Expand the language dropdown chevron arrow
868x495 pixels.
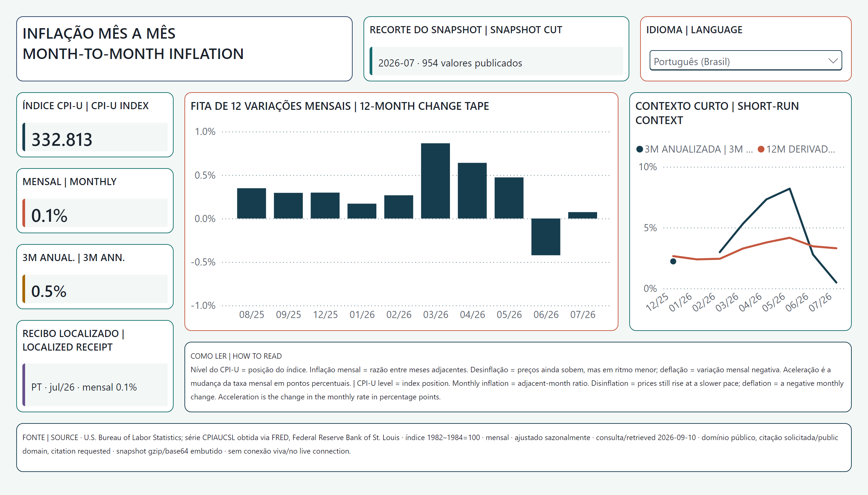click(832, 61)
